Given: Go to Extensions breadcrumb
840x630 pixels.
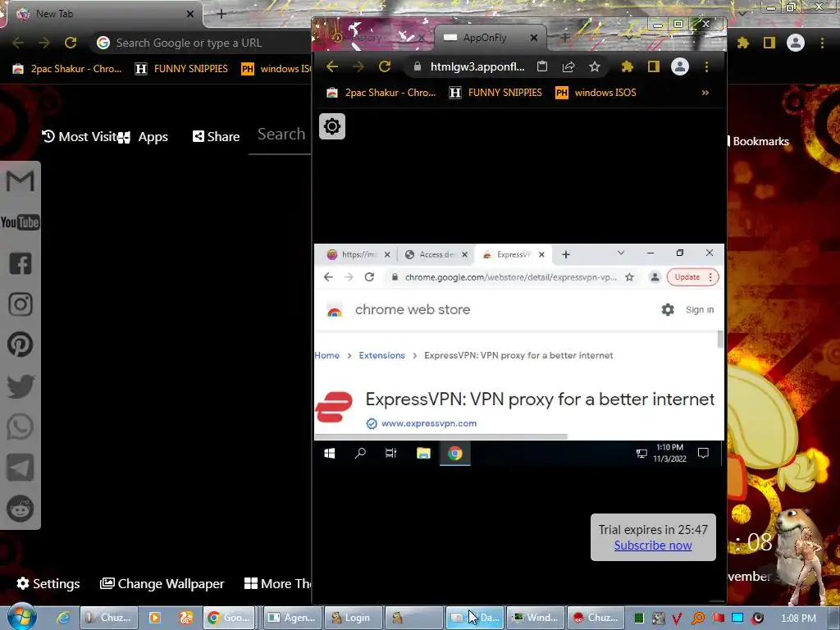Looking at the screenshot, I should point(382,355).
